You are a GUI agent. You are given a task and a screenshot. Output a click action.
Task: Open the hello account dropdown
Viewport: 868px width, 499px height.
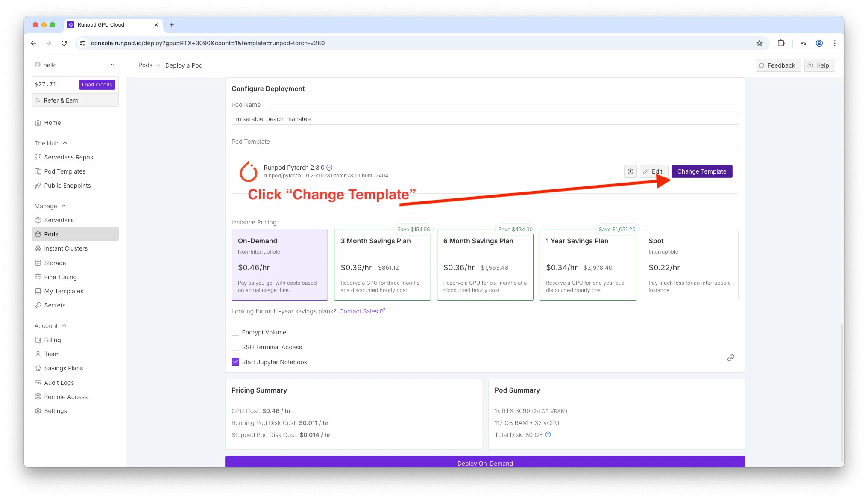[75, 65]
